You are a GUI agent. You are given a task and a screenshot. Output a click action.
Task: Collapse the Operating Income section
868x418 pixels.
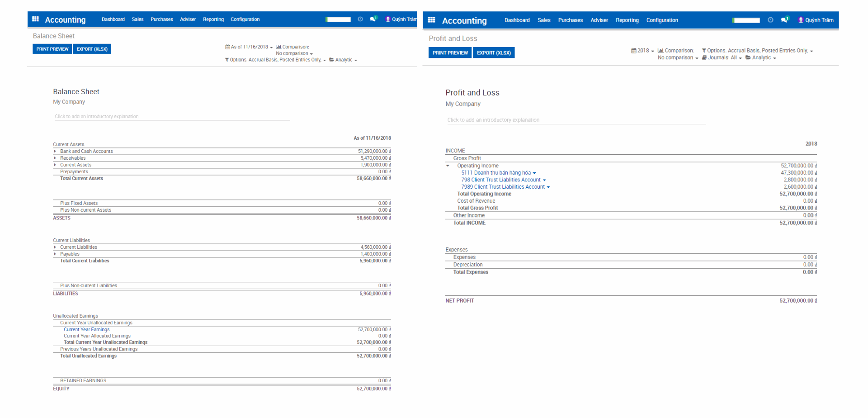click(448, 166)
